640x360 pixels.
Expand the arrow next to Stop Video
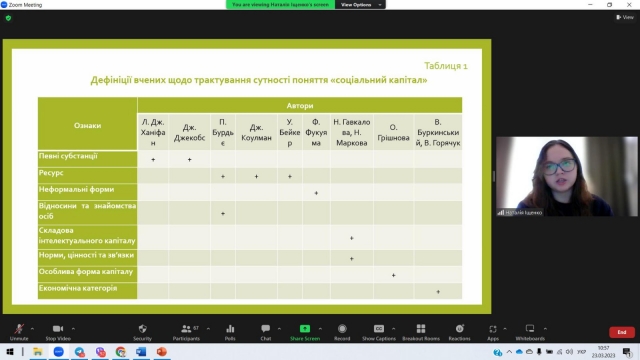(73, 329)
